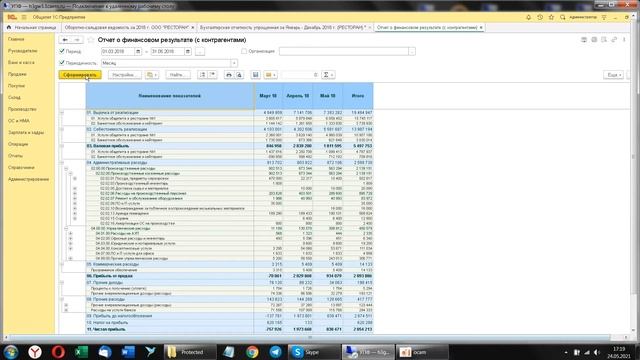Open the Продажи section
640x360 pixels.
coord(17,74)
